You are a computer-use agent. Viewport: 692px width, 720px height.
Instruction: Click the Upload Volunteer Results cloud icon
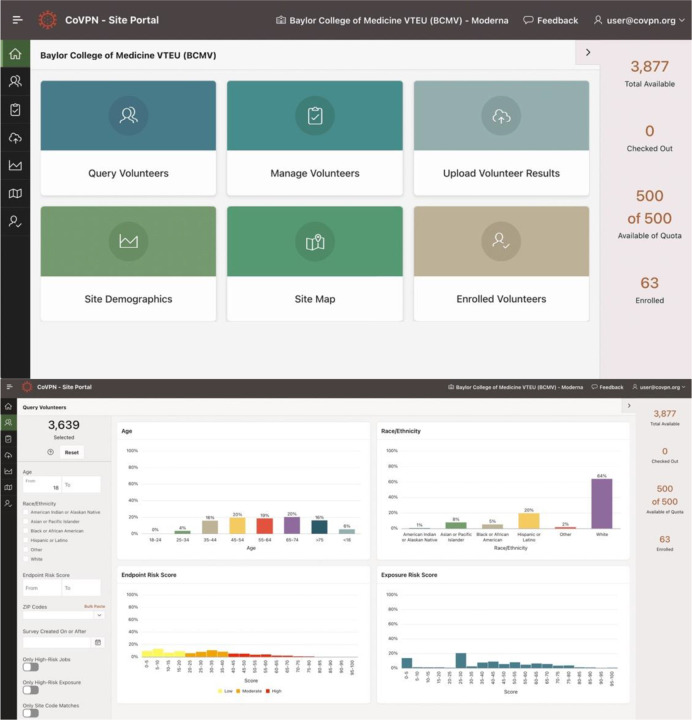pos(501,115)
